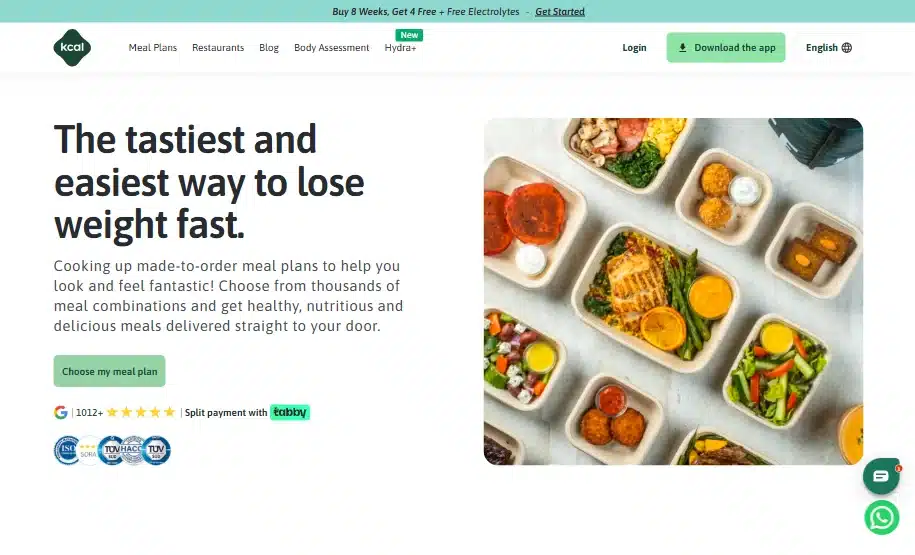915x555 pixels.
Task: Click the Google reviews logo
Action: tap(61, 412)
